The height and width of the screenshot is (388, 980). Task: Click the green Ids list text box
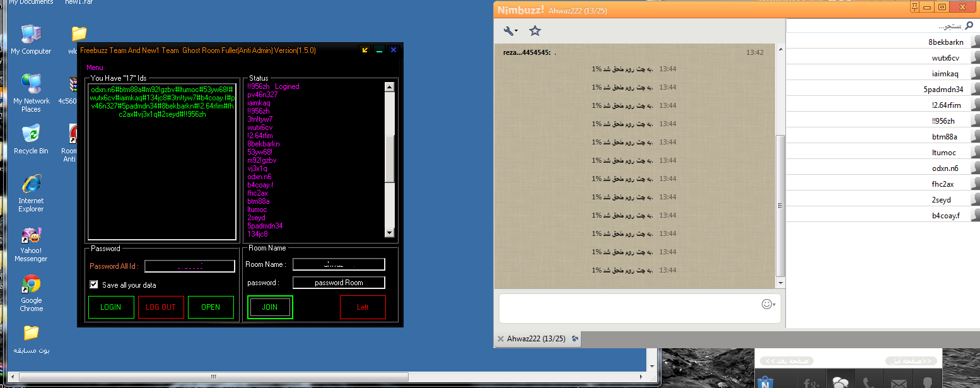click(x=162, y=162)
